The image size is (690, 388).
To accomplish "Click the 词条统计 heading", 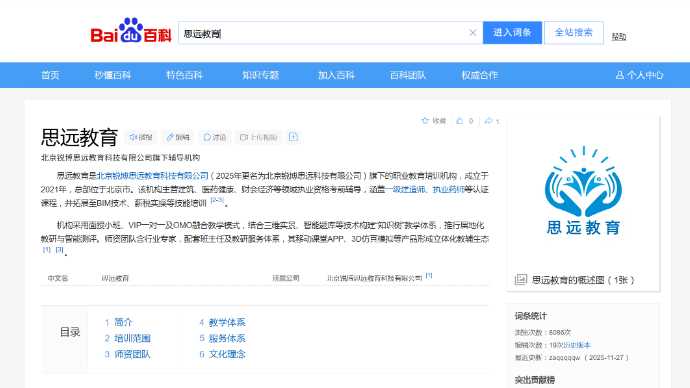I will click(x=531, y=316).
